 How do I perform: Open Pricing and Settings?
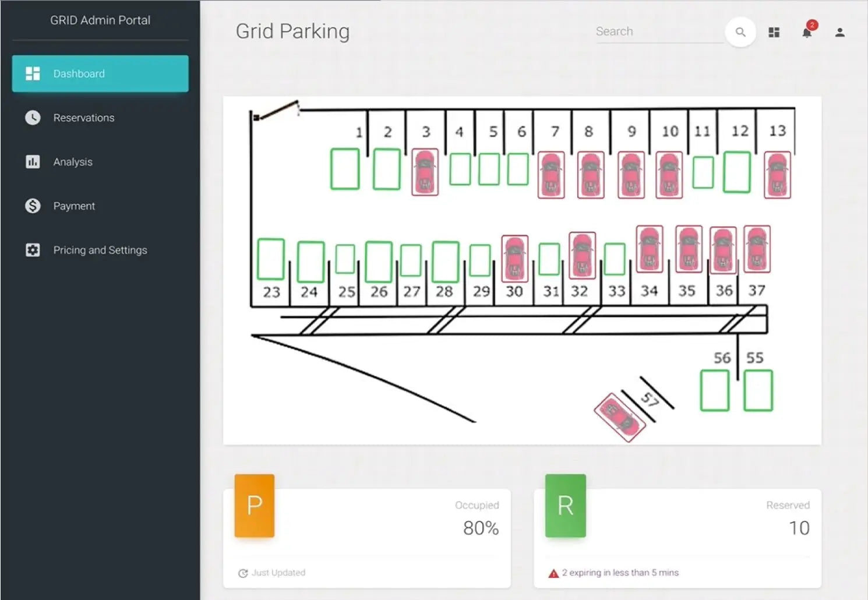(100, 250)
